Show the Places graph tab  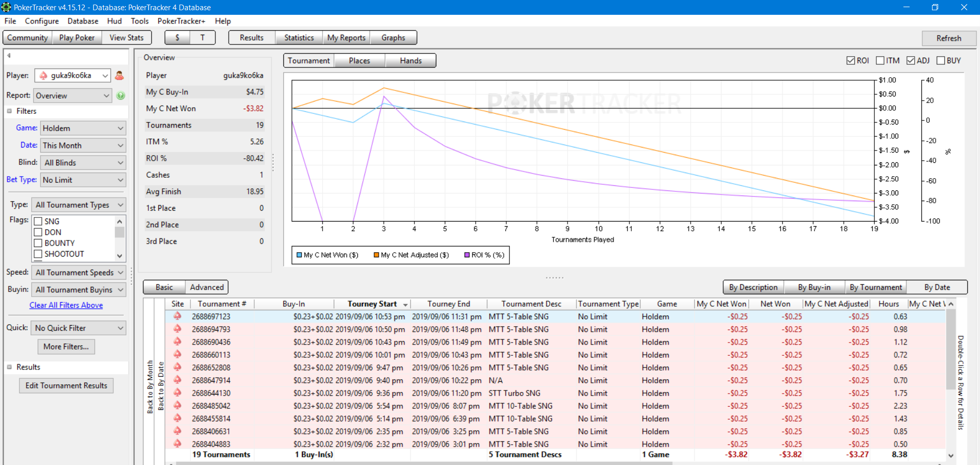[359, 60]
